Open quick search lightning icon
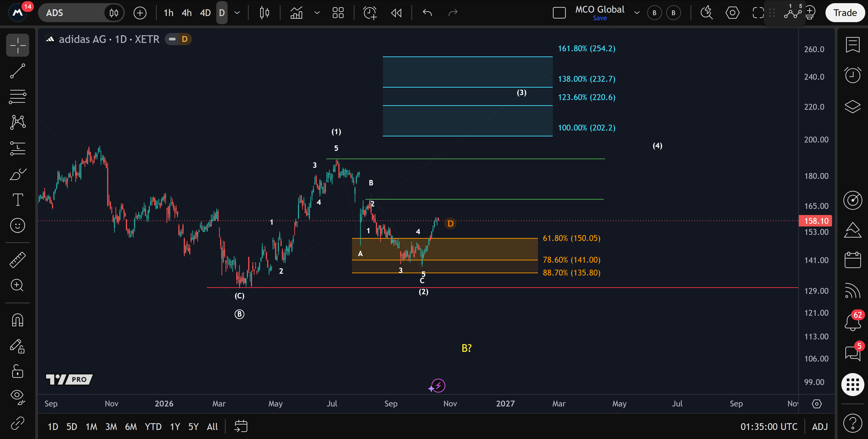The width and height of the screenshot is (868, 439). click(707, 13)
